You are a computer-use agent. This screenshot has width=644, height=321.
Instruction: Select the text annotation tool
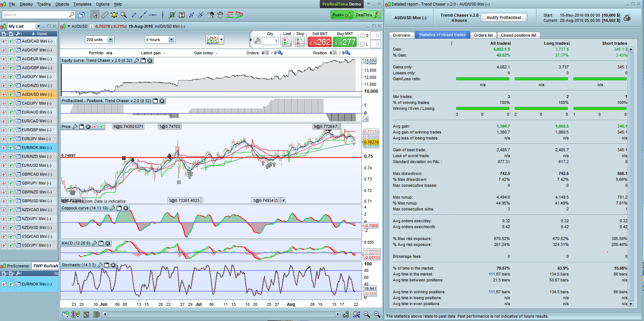coord(182,15)
